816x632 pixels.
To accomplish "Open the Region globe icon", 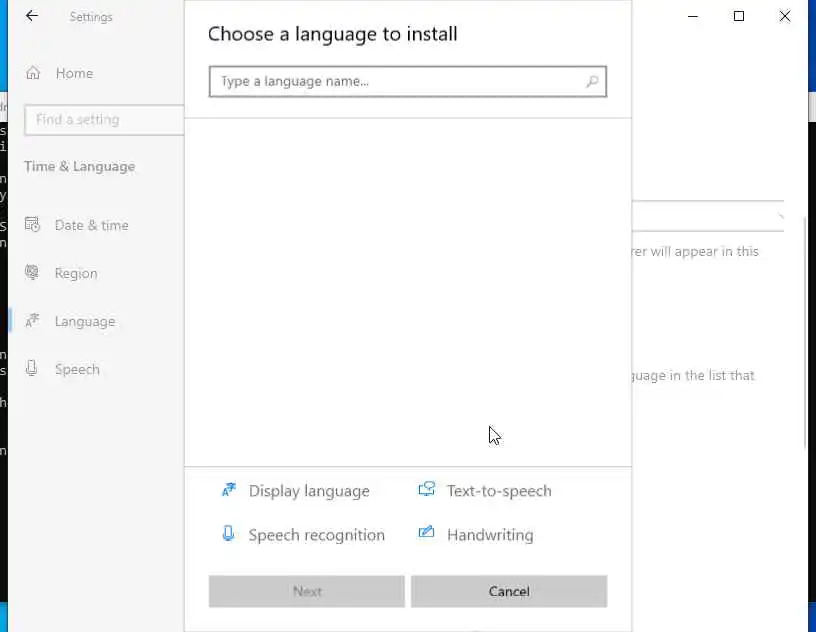I will tap(32, 273).
